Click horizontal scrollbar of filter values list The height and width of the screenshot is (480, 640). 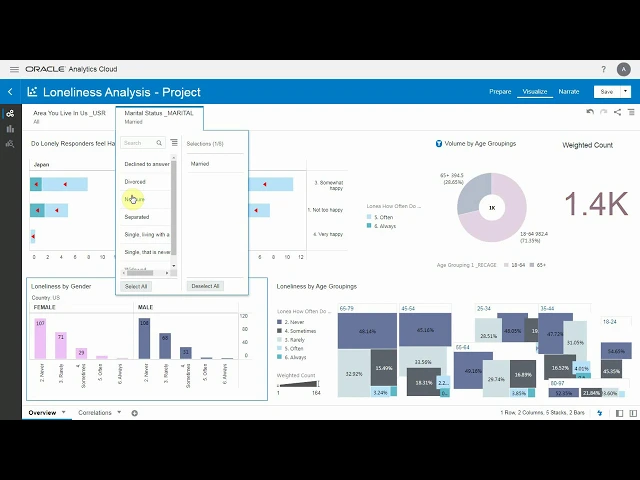pos(140,273)
